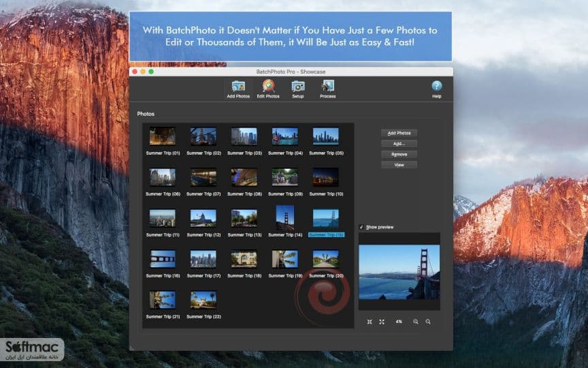This screenshot has width=588, height=368.
Task: Open the Add Photos toolbar icon
Action: [238, 89]
